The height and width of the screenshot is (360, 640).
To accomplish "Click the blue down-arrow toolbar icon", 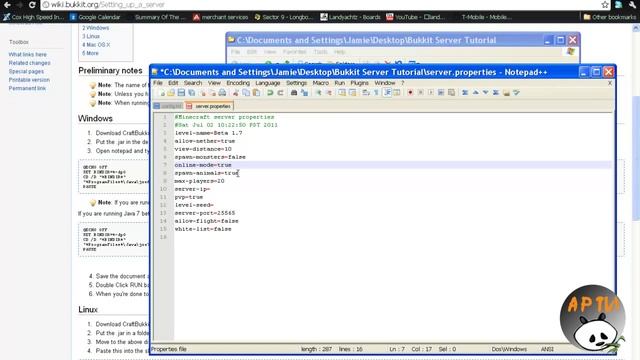I will (x=486, y=93).
